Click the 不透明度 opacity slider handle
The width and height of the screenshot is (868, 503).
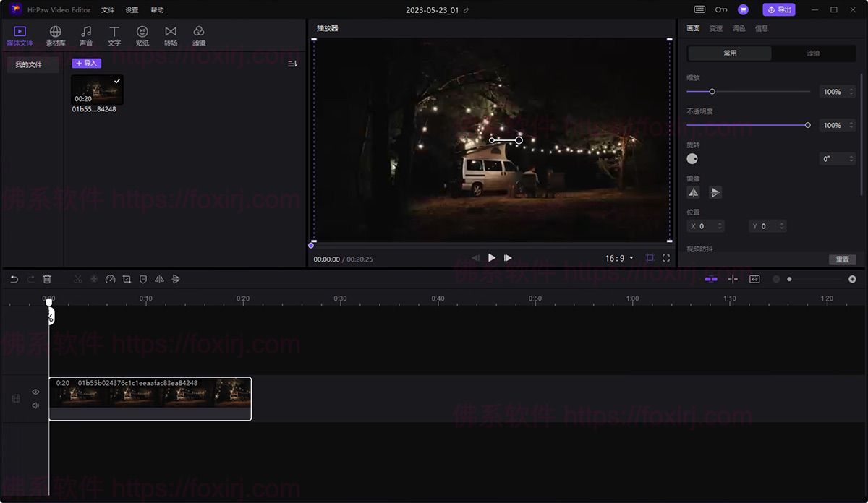[808, 125]
